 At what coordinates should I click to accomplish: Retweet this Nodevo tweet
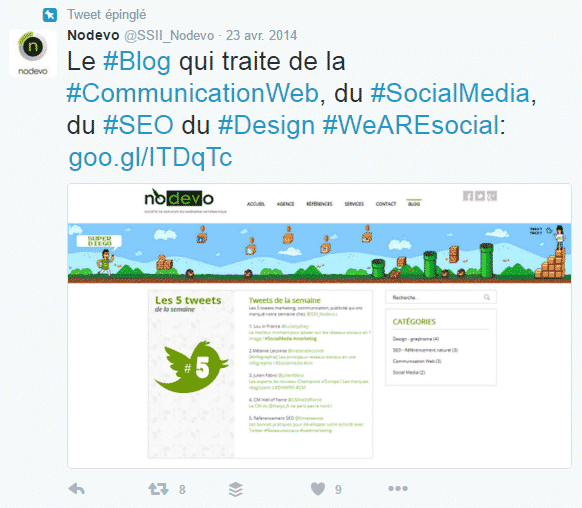point(158,489)
